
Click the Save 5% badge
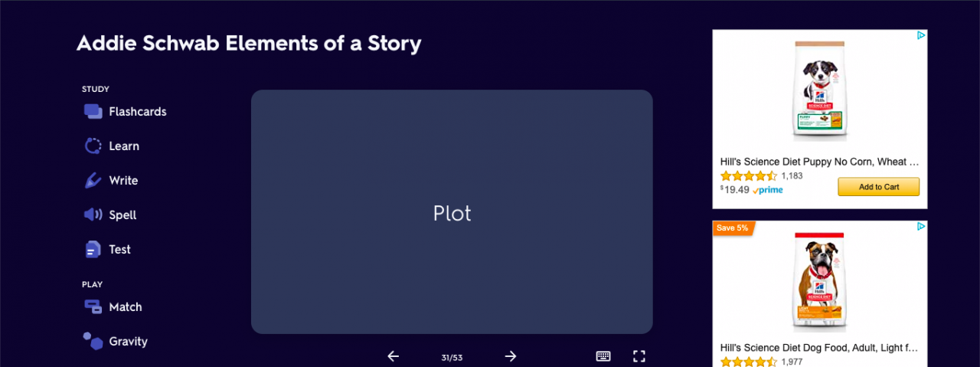pyautogui.click(x=733, y=228)
